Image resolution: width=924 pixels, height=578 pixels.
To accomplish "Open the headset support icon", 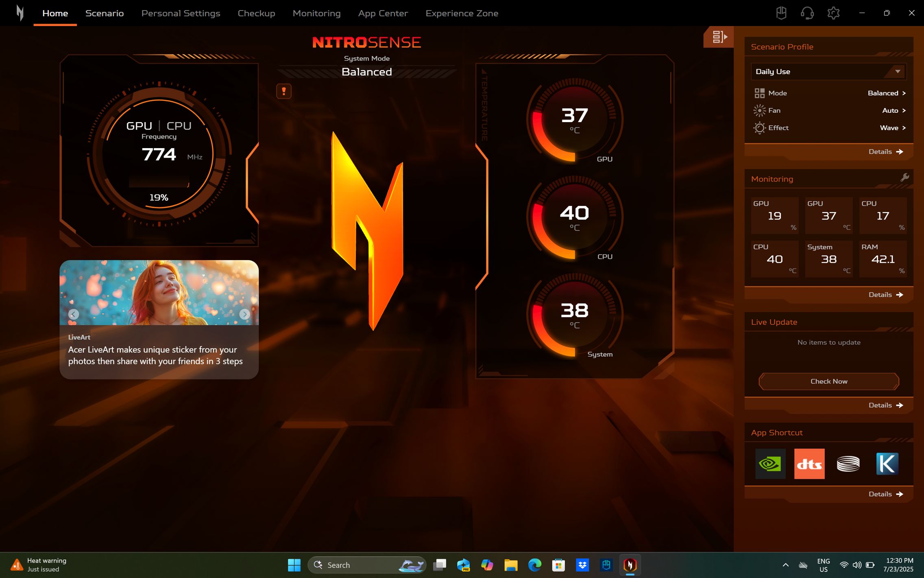I will (807, 13).
